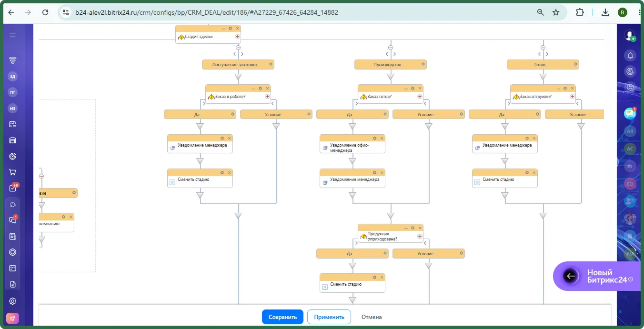Image resolution: width=644 pixels, height=329 pixels.
Task: Open browser extensions menu
Action: (580, 12)
